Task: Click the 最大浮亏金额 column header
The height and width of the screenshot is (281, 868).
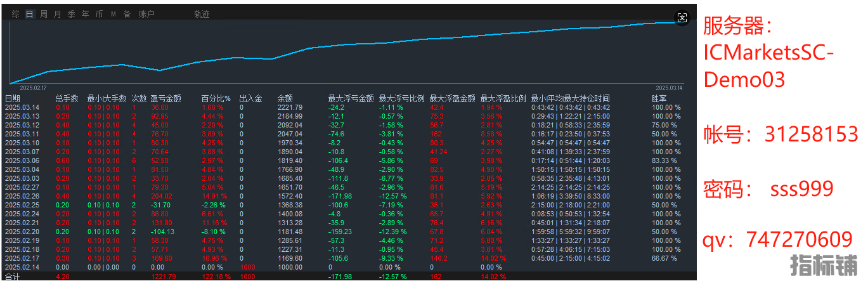Action: [x=351, y=98]
